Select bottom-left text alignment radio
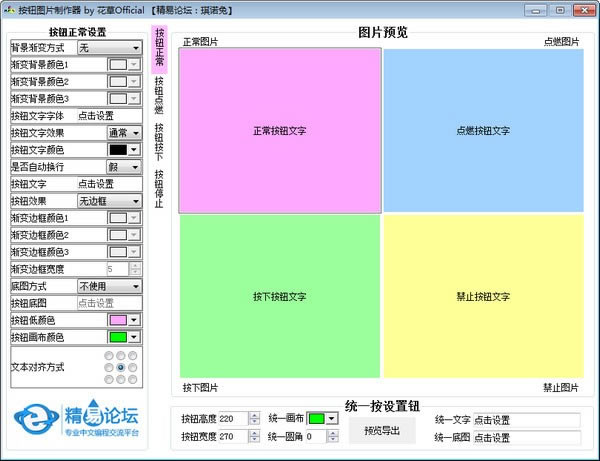600x461 pixels. pyautogui.click(x=109, y=380)
